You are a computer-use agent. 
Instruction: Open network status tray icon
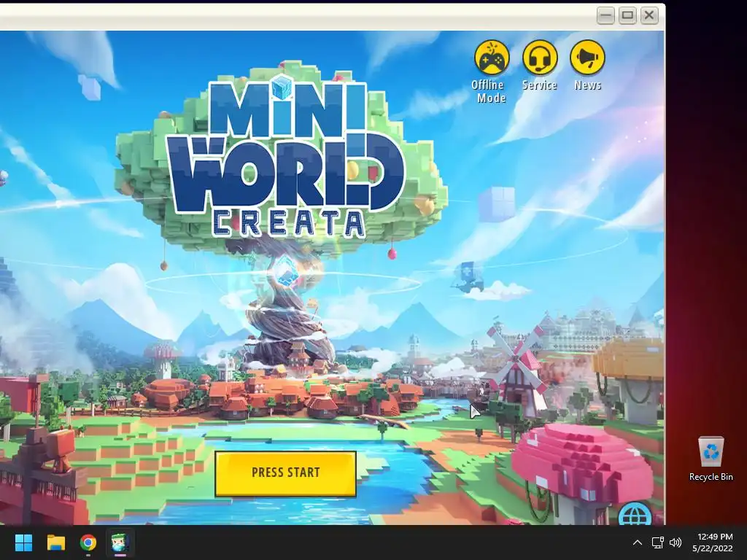click(658, 542)
